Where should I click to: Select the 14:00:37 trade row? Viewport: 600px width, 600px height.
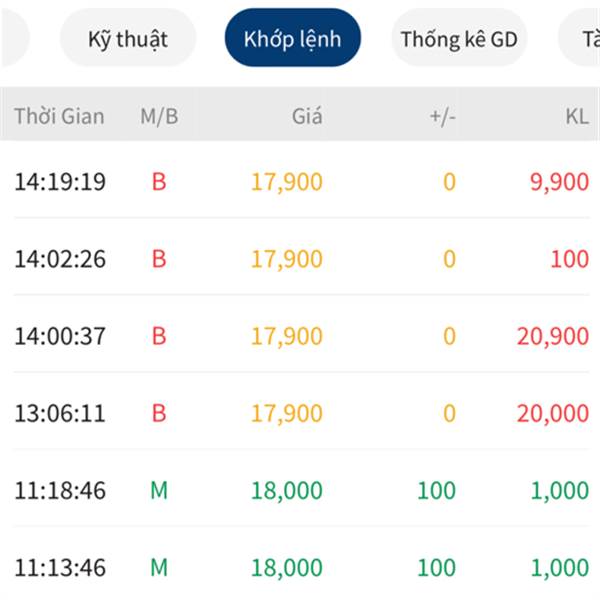pos(302,336)
